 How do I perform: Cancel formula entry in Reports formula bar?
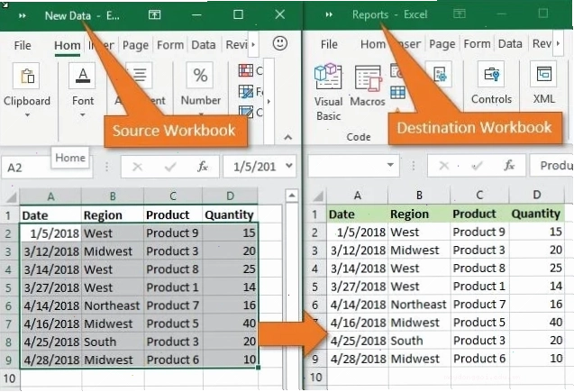coord(443,166)
